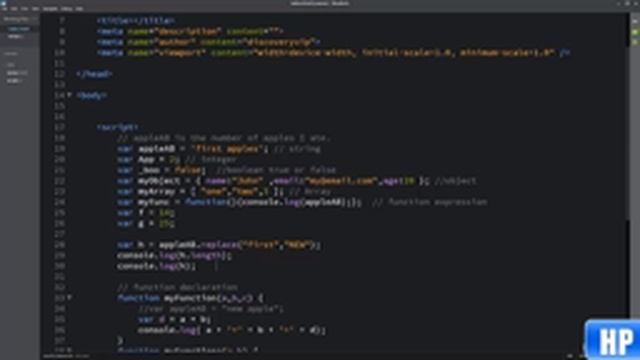Click the 'var myObject' declaration line
640x360 pixels.
[x=297, y=181]
